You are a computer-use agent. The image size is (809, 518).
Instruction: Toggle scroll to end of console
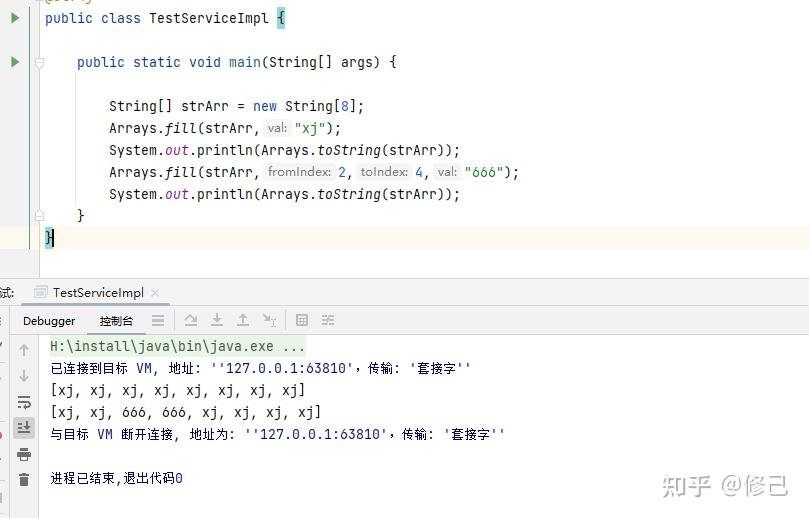(24, 427)
